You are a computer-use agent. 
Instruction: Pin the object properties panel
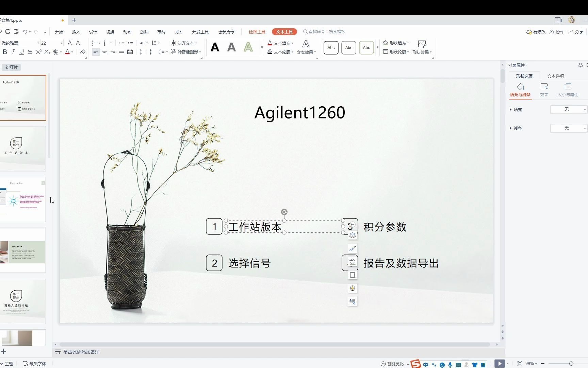point(581,65)
